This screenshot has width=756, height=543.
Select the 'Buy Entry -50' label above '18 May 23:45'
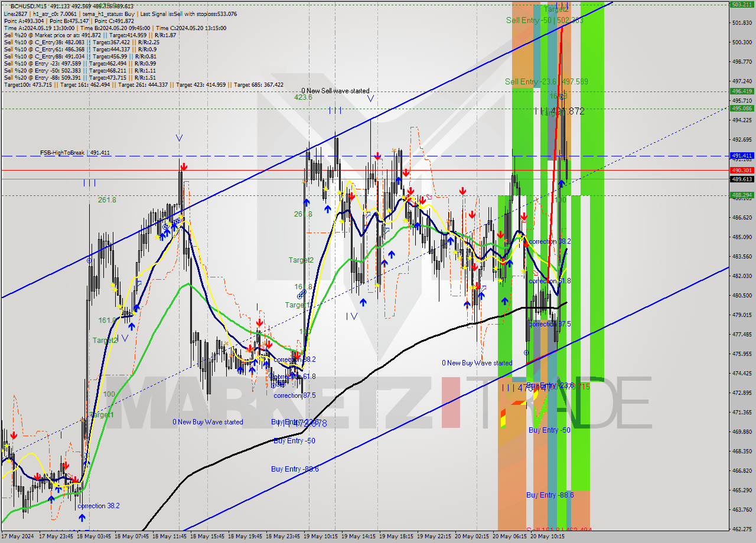tap(294, 441)
